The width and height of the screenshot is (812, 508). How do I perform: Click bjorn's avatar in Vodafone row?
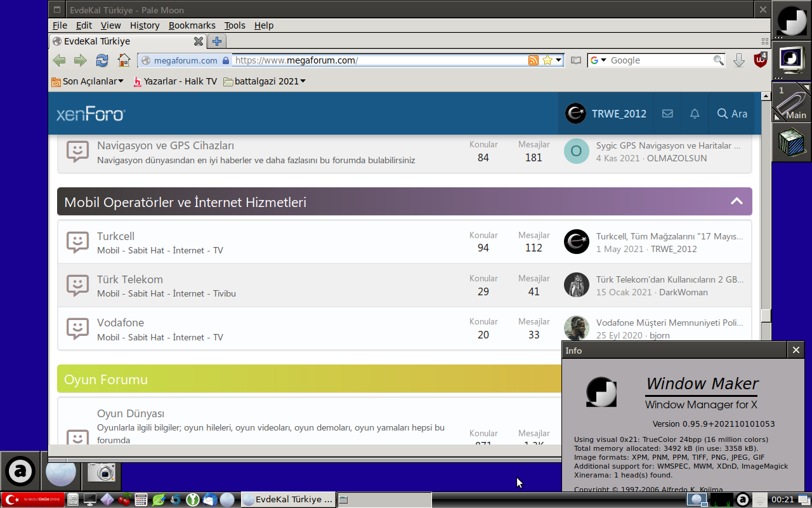tap(577, 328)
